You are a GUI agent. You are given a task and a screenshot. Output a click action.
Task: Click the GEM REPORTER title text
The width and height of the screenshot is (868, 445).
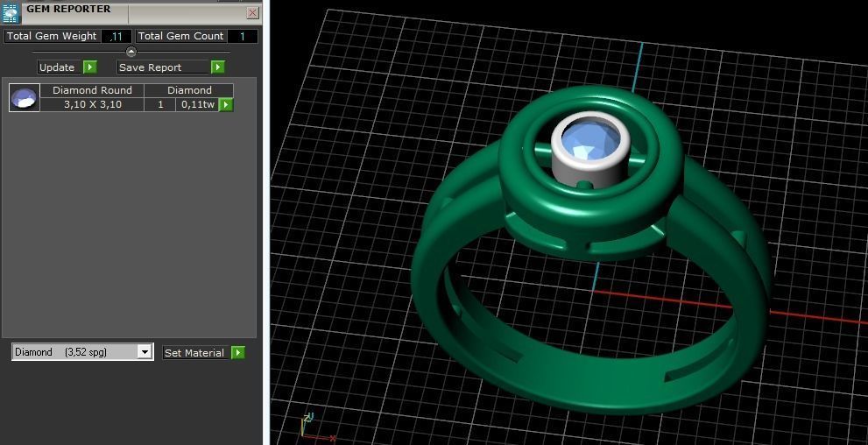point(68,9)
